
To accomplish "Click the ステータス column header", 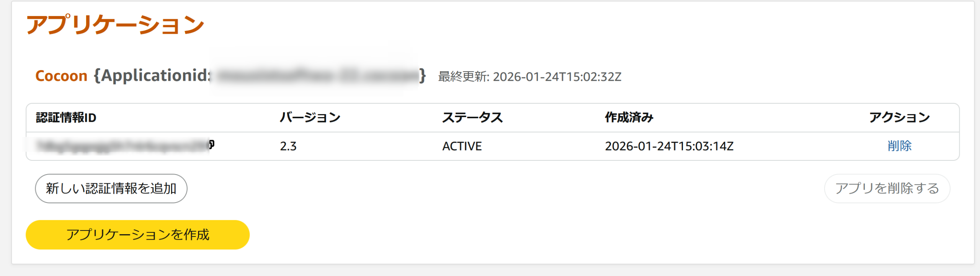I will (x=472, y=118).
